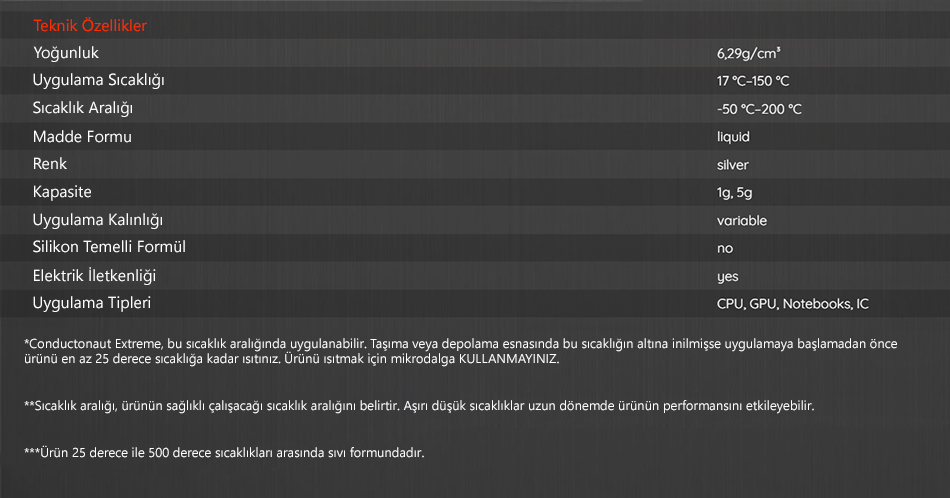Click the liquid value text
950x498 pixels.
[x=733, y=137]
